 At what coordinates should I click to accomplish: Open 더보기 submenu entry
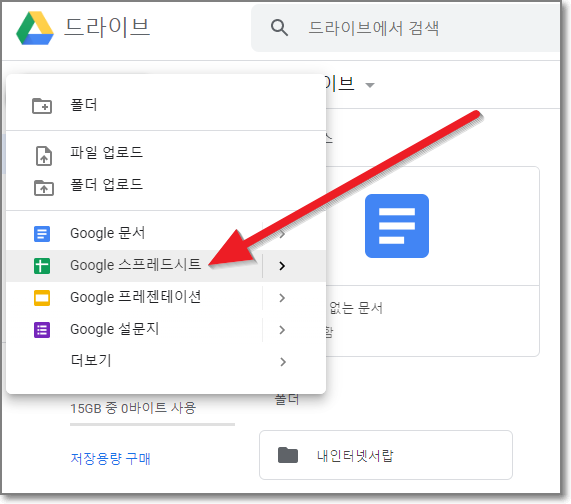(166, 361)
